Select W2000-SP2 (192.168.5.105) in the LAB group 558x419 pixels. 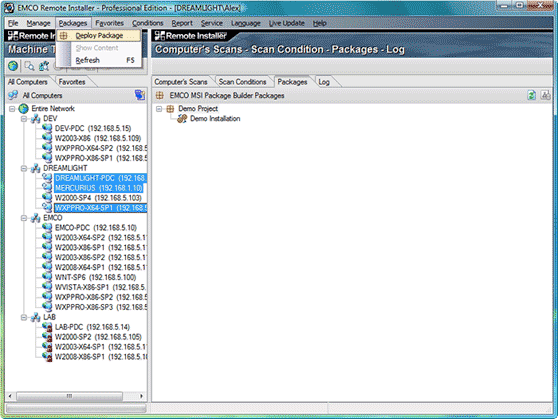98,337
